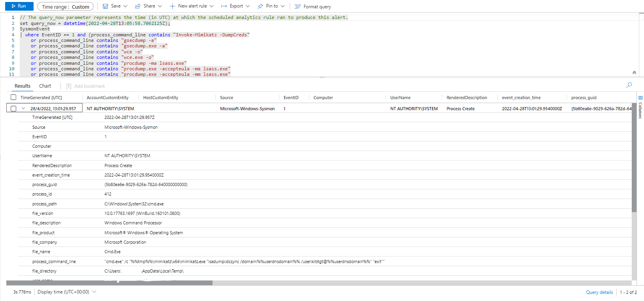Sort by the Computer column header
This screenshot has height=301, width=644.
[323, 98]
